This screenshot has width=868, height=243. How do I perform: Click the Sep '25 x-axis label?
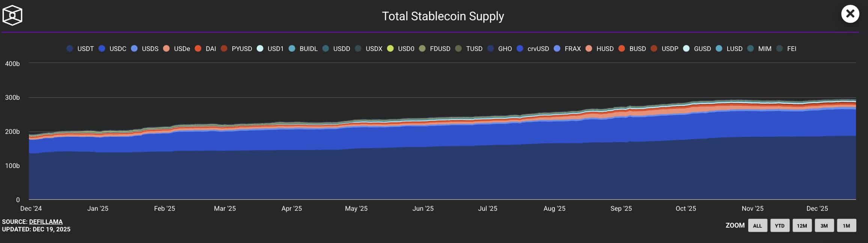click(621, 208)
